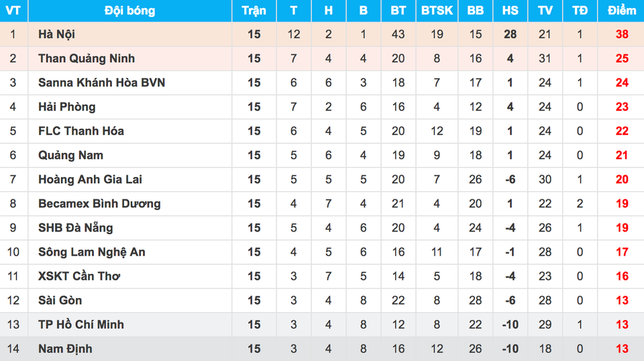644x361 pixels.
Task: Click Becamex Bình Dương team name
Action: click(x=99, y=204)
